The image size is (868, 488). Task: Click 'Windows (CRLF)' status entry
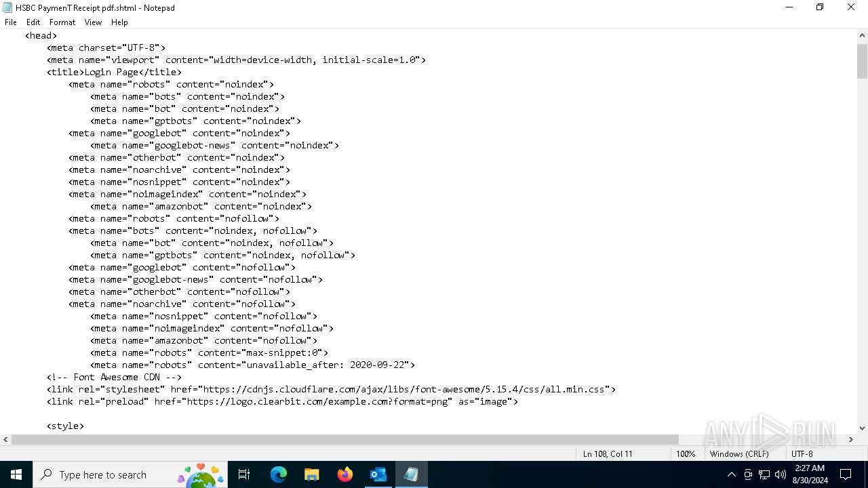[x=739, y=453]
